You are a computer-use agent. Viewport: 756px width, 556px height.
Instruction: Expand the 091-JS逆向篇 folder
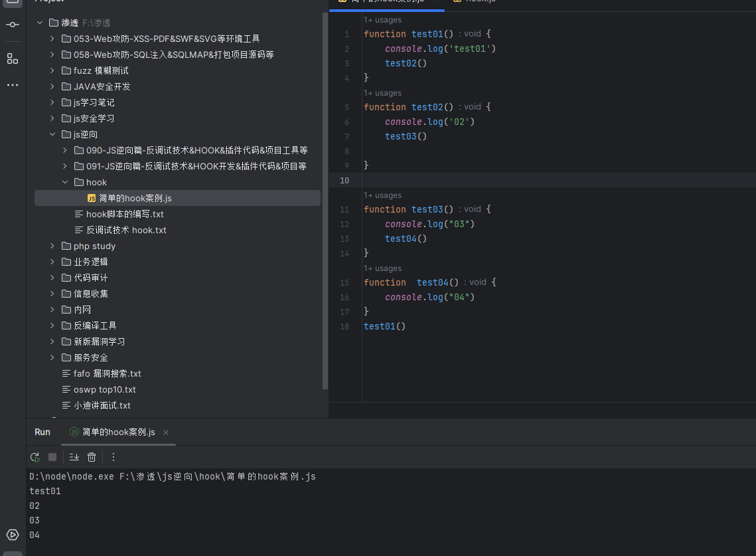(x=65, y=166)
